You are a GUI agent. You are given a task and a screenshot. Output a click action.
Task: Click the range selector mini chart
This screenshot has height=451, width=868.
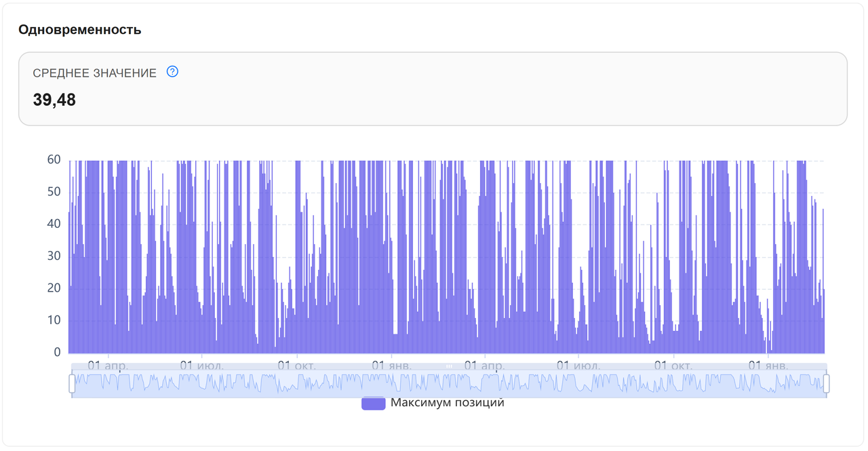click(x=449, y=384)
